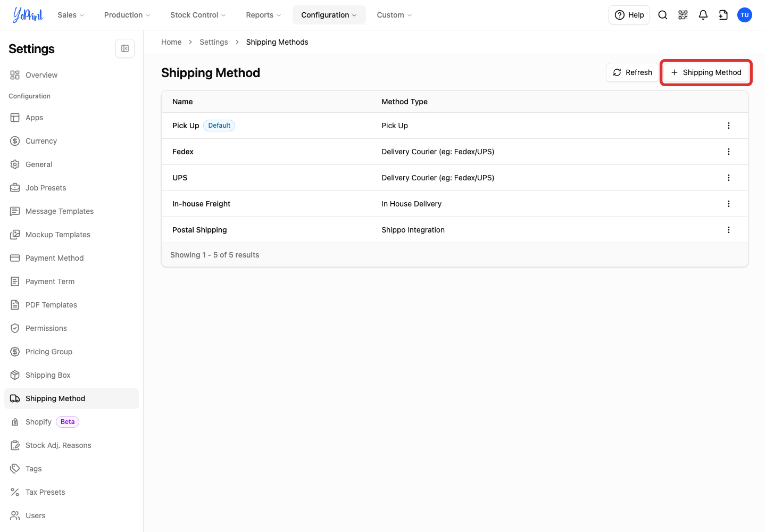
Task: Open the TU user avatar menu
Action: pos(745,15)
